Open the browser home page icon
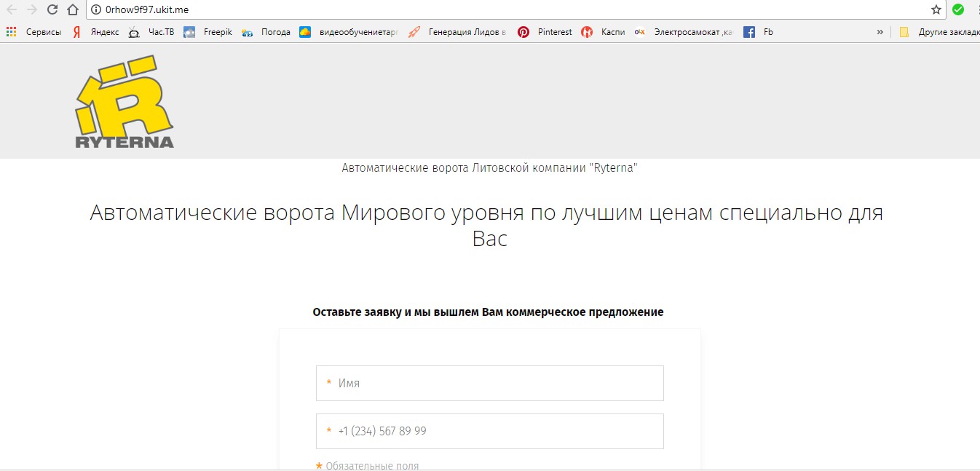The height and width of the screenshot is (471, 980). (72, 9)
